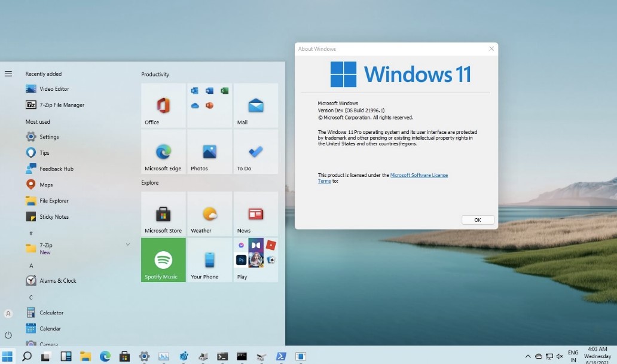The height and width of the screenshot is (364, 617).
Task: Open Settings gear on the taskbar
Action: (x=144, y=356)
